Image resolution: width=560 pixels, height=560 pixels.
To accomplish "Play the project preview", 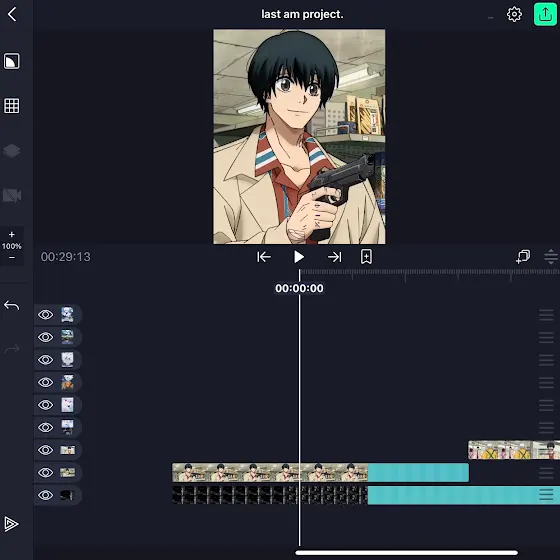I will 299,256.
